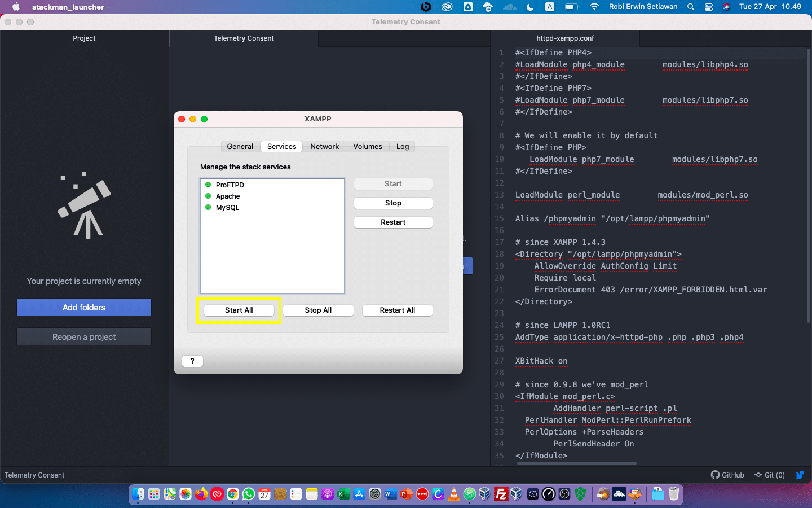Open Google Chrome in the dock
This screenshot has width=812, height=508.
233,494
